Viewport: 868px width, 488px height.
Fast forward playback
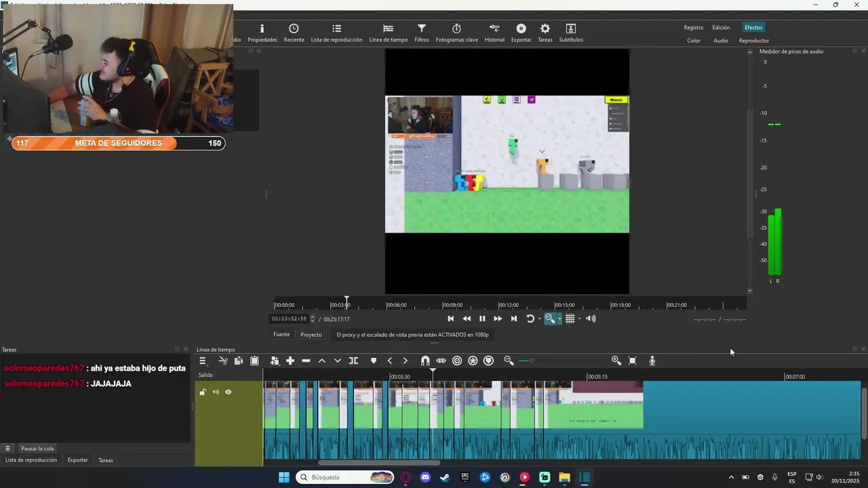click(x=498, y=319)
